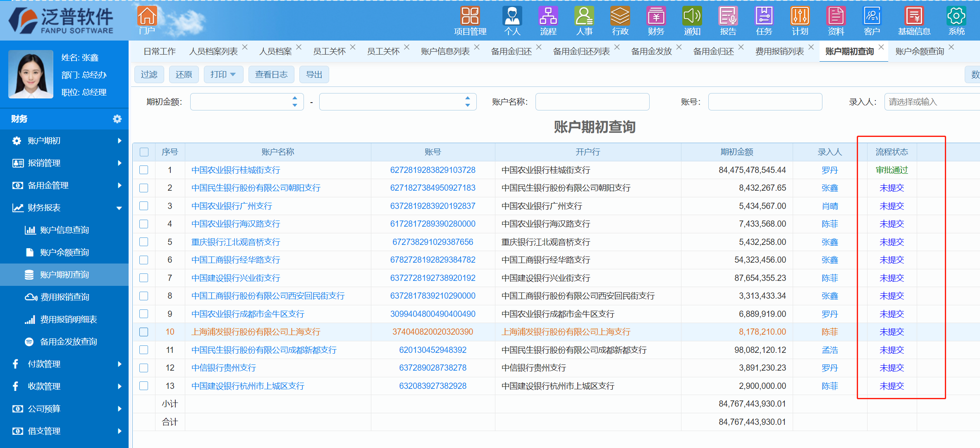This screenshot has width=980, height=448.
Task: Open the 门户 home portal icon
Action: coord(147,20)
